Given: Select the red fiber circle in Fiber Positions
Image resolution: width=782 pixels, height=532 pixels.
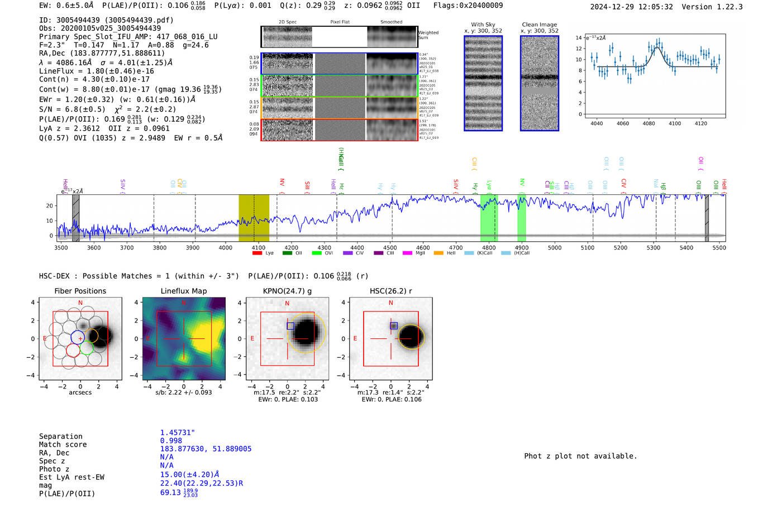Looking at the screenshot, I should point(73,350).
